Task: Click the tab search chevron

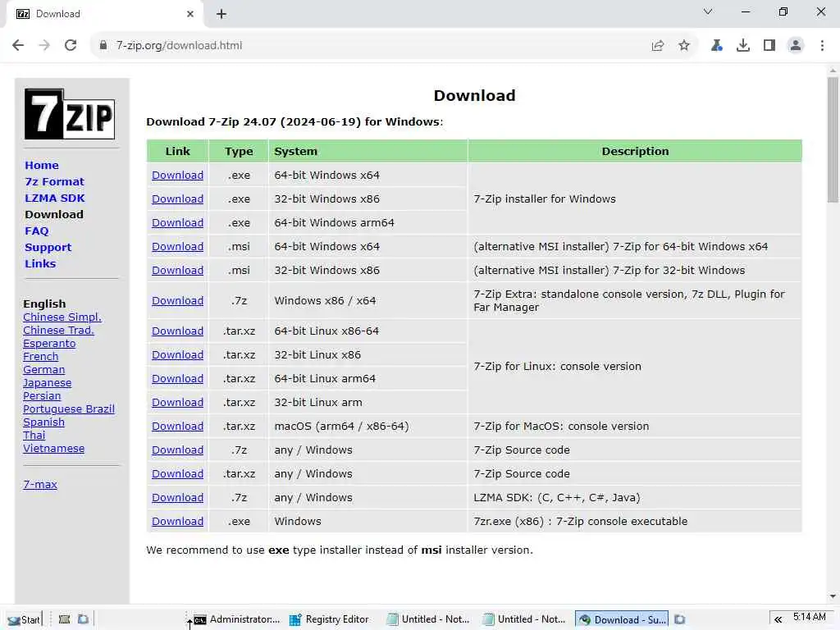Action: [x=708, y=11]
